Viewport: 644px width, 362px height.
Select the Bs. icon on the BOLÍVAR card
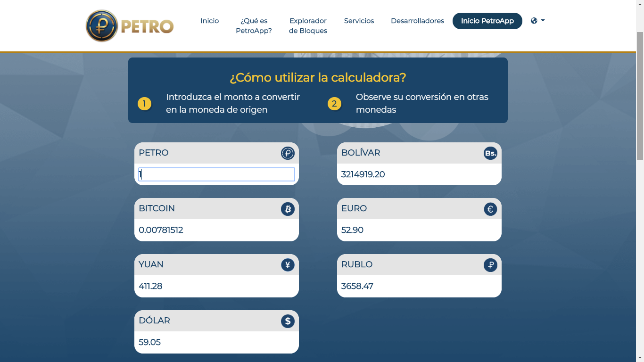490,153
